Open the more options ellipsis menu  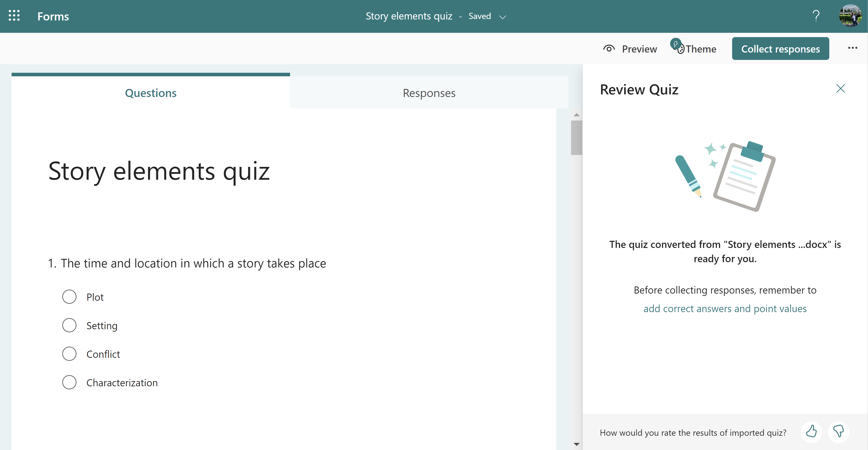click(853, 48)
